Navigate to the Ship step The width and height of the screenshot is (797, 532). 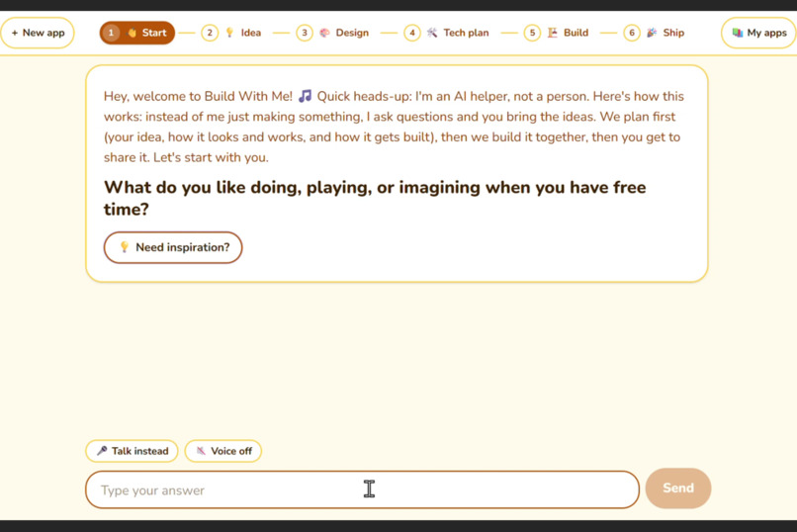point(655,33)
